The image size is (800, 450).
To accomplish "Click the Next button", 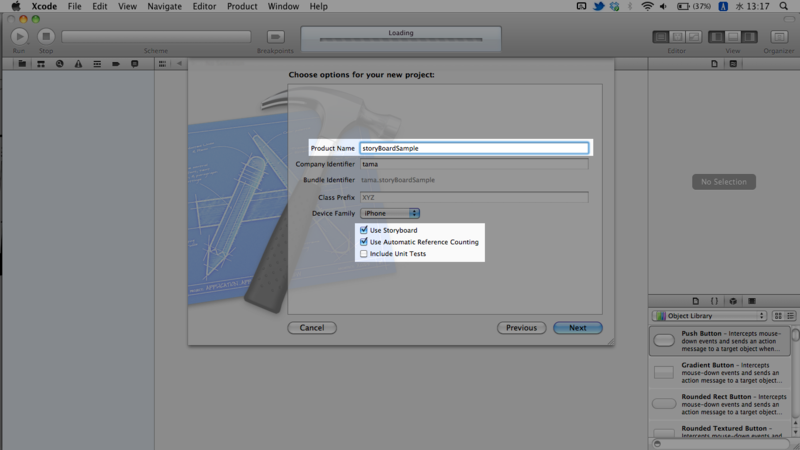I will pyautogui.click(x=578, y=328).
